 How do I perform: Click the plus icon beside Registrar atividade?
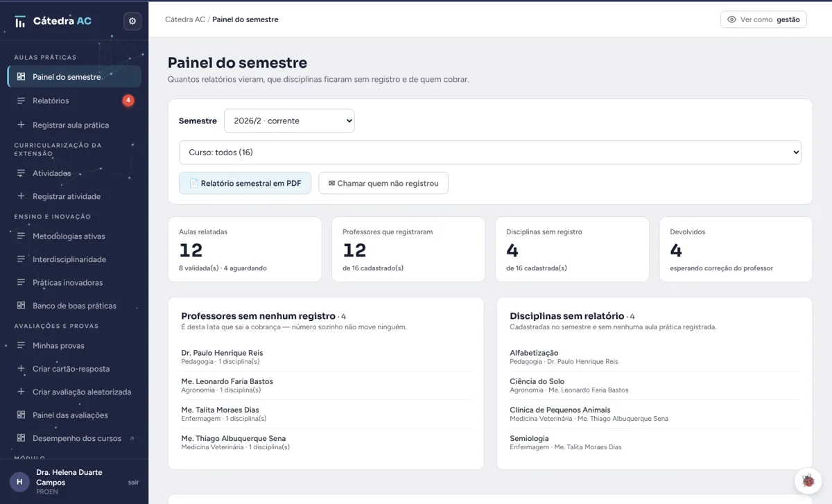pyautogui.click(x=21, y=196)
